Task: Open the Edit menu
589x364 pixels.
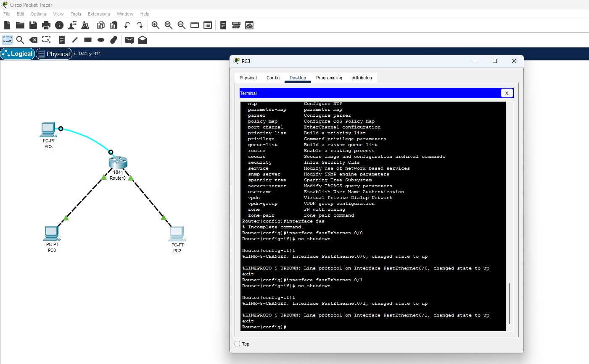Action: pyautogui.click(x=21, y=14)
